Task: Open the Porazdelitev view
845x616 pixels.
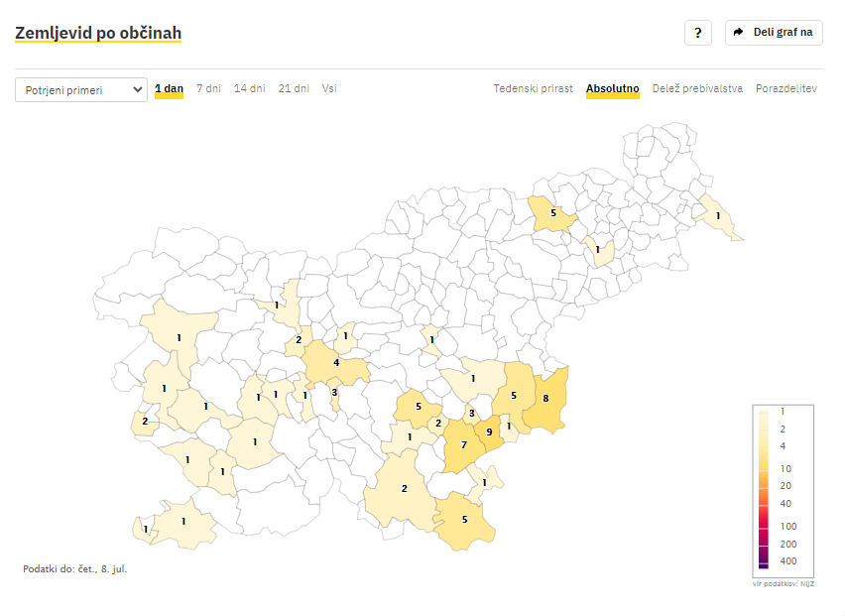Action: pyautogui.click(x=786, y=89)
